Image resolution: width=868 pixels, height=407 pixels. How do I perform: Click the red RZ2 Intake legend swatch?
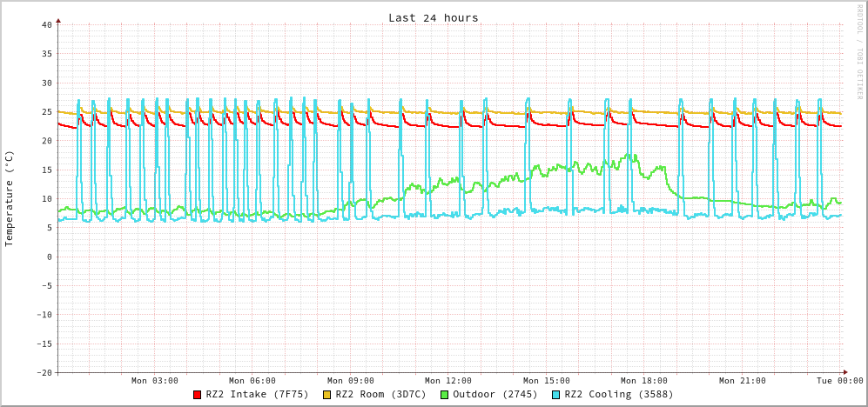[198, 395]
